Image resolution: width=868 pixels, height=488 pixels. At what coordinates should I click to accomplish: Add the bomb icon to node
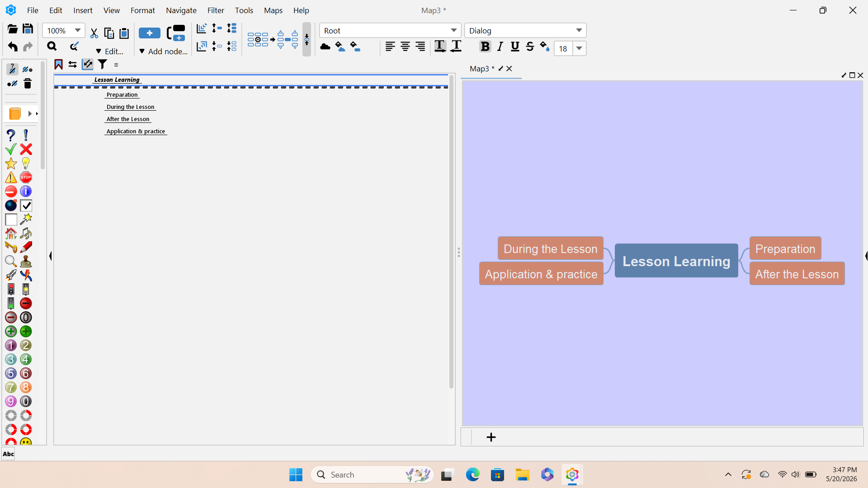click(x=11, y=205)
